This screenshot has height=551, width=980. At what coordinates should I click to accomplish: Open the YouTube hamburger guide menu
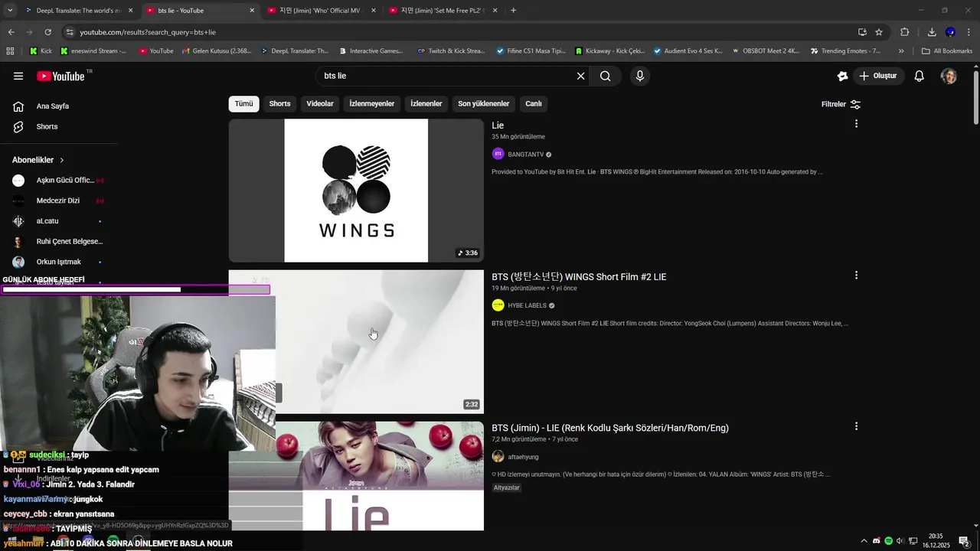[x=18, y=76]
